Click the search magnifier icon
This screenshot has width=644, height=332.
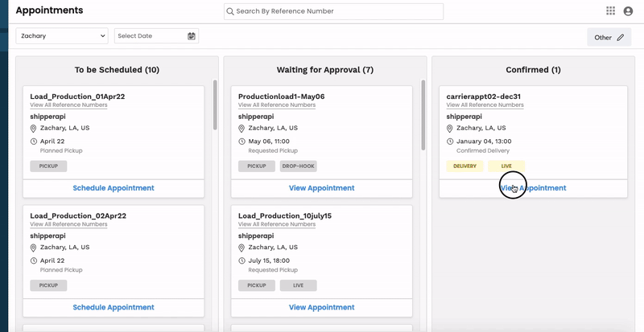coord(230,12)
